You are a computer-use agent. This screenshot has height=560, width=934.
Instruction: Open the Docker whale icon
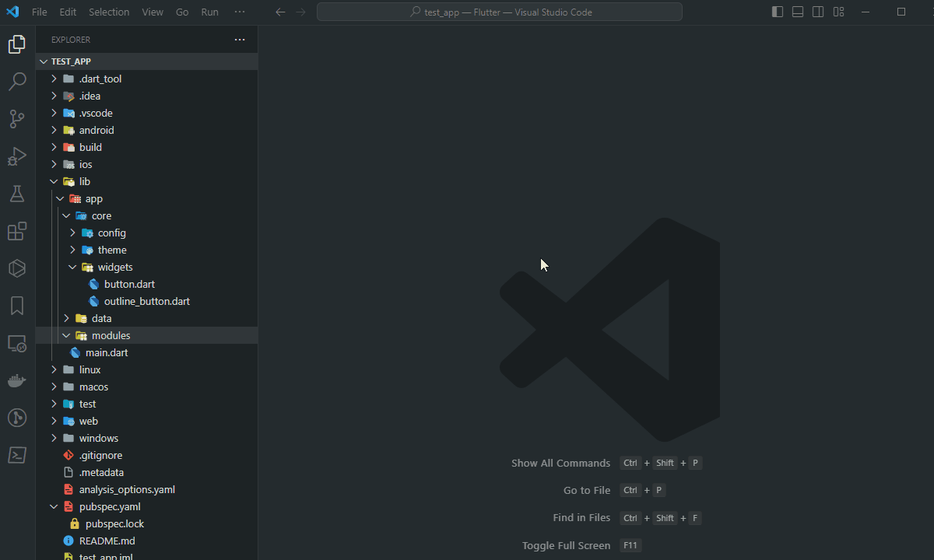[17, 380]
